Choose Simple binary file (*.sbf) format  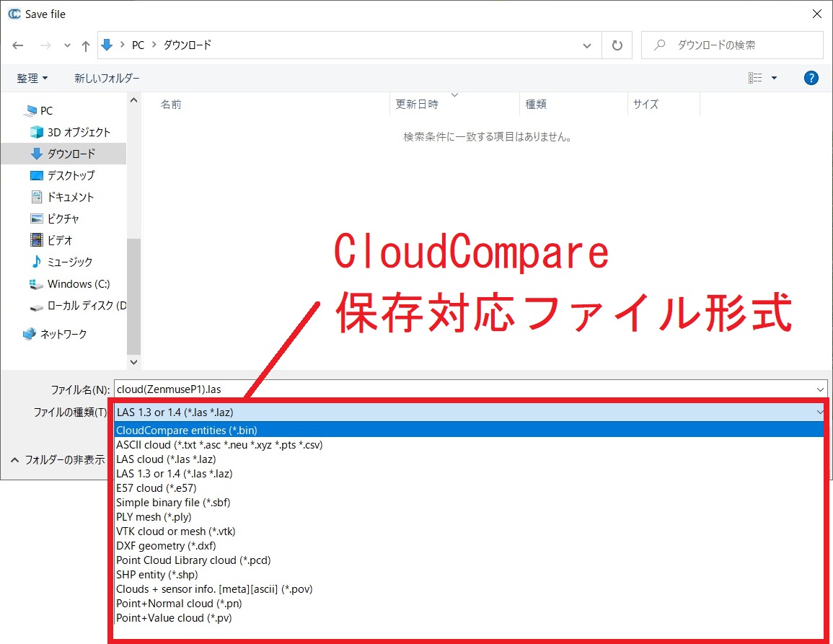(x=469, y=502)
